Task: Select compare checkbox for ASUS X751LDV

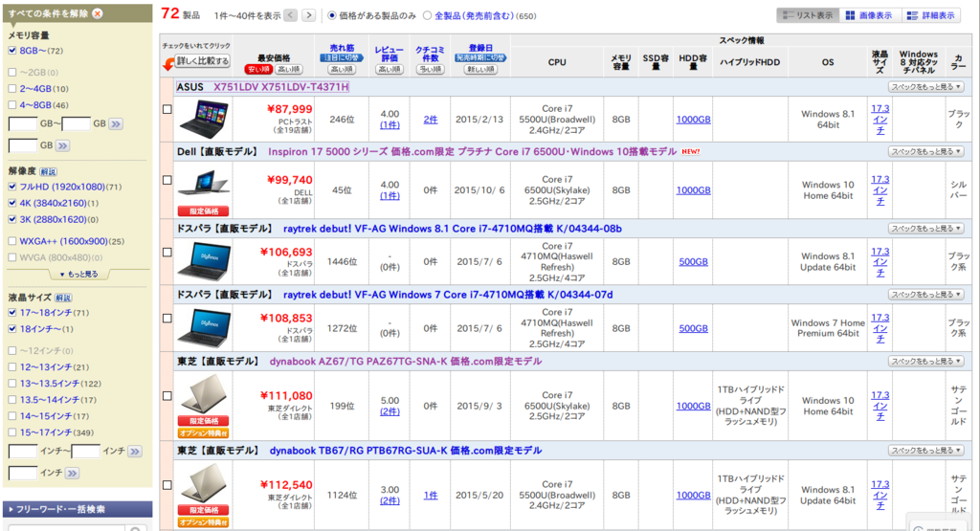Action: 167,109
